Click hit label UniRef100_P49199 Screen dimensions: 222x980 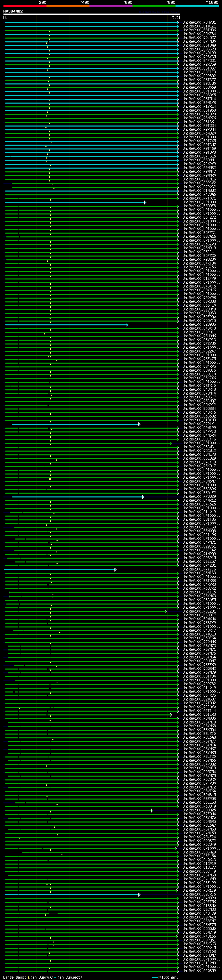coord(199,53)
